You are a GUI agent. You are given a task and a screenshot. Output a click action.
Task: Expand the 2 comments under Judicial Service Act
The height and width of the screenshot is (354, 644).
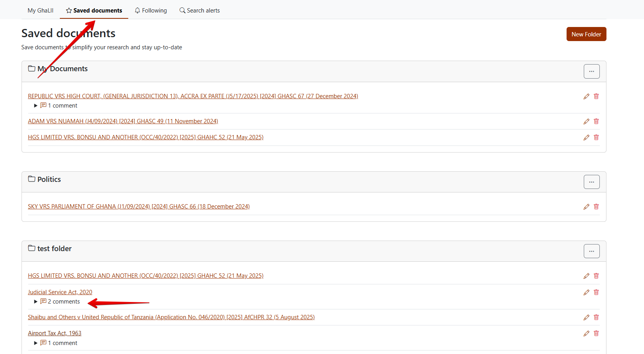pos(60,302)
